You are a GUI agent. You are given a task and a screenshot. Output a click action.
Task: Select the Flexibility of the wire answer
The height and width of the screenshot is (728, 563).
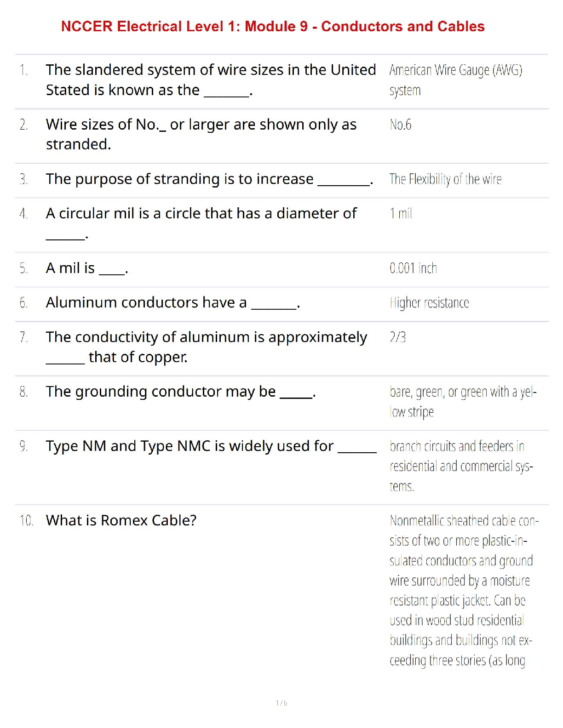click(x=445, y=179)
